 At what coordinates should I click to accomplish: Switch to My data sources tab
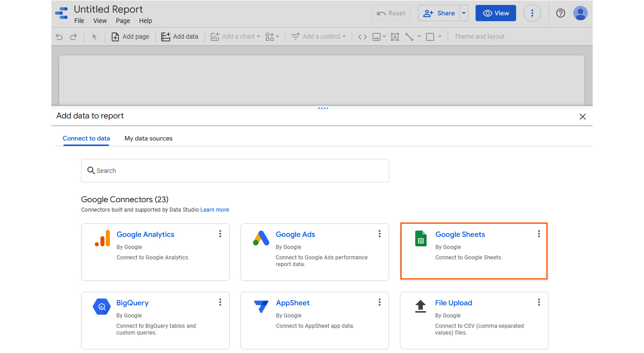point(149,139)
